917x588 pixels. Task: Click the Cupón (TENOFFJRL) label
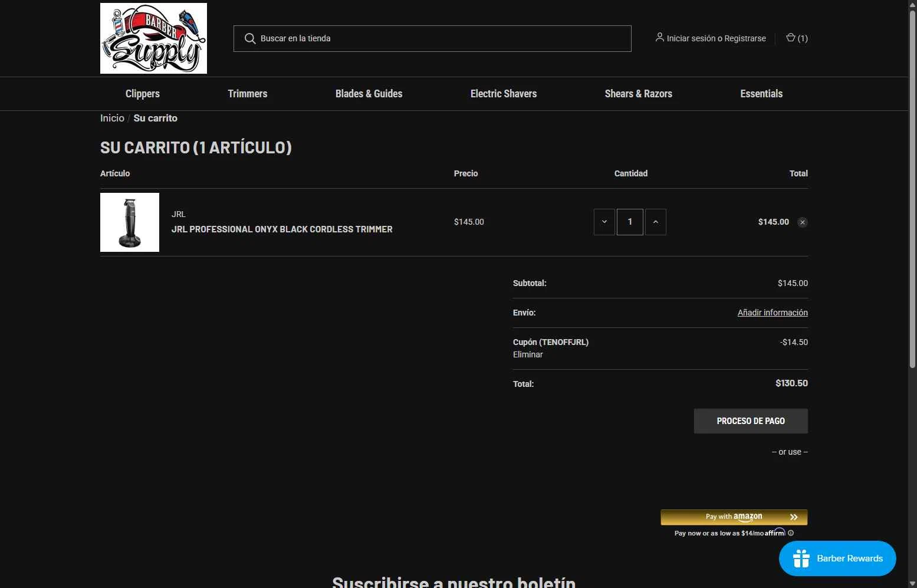coord(551,342)
